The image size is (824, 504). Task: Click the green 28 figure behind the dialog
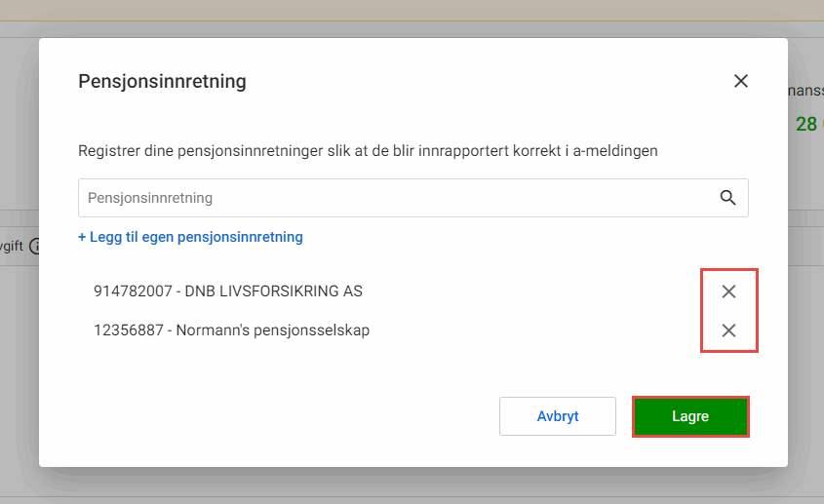point(805,124)
